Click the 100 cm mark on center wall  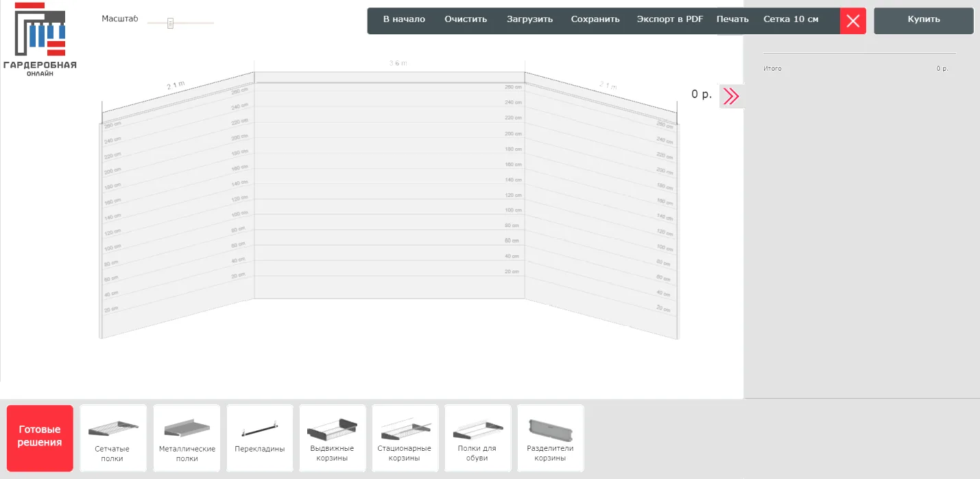(x=513, y=210)
